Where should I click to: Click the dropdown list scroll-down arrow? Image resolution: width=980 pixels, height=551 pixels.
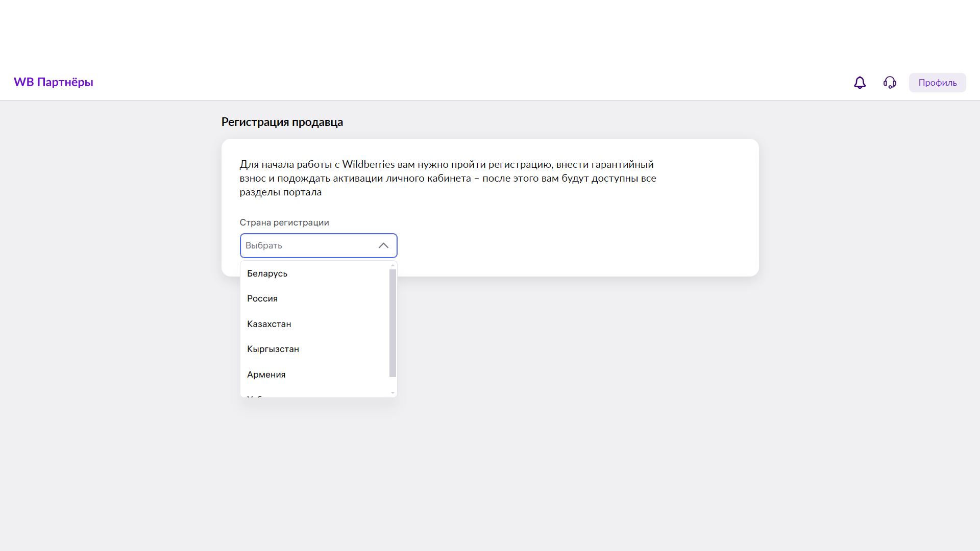coord(393,393)
